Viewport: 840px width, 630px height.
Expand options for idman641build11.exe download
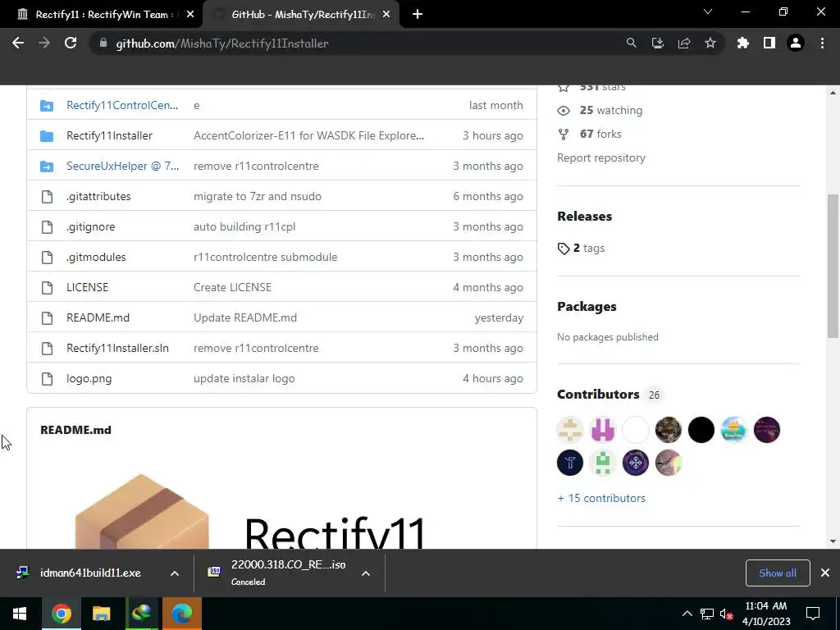[x=175, y=573]
